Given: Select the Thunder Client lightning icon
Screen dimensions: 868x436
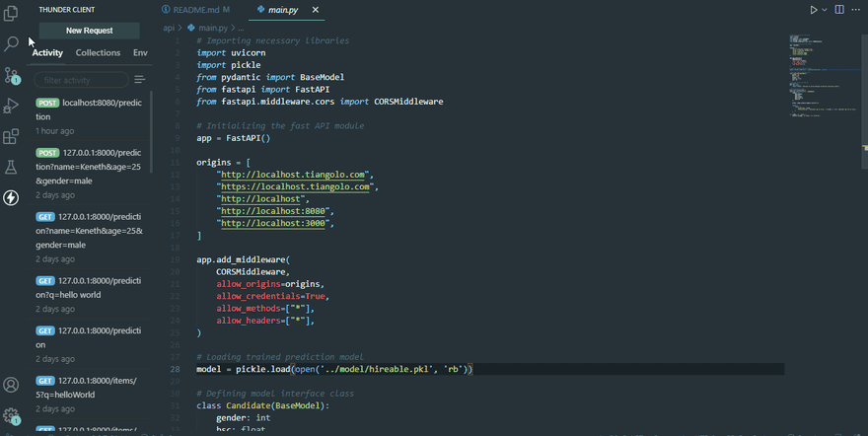Looking at the screenshot, I should coord(11,197).
